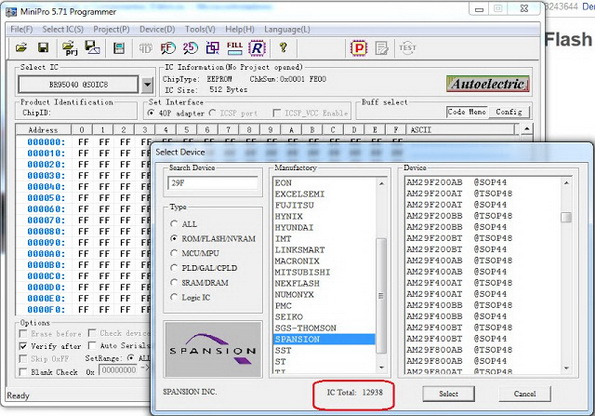
Task: Click the Autoelectric logo banner
Action: (x=488, y=84)
